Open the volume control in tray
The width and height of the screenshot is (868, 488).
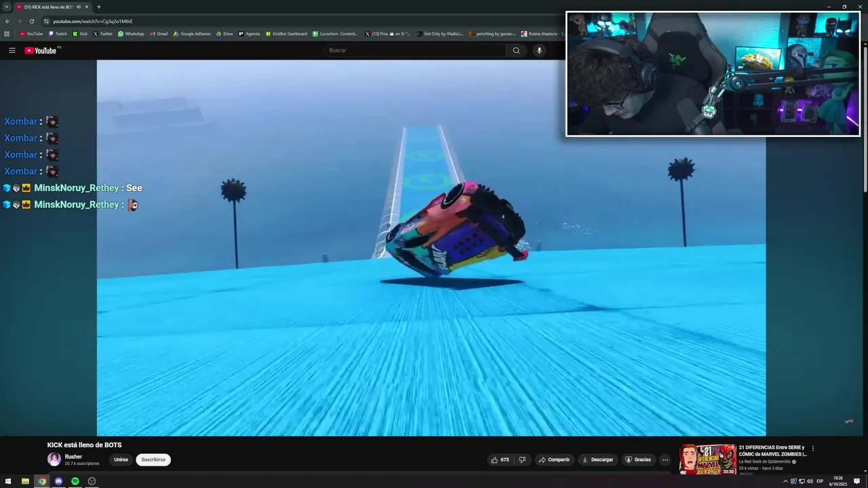tap(810, 481)
